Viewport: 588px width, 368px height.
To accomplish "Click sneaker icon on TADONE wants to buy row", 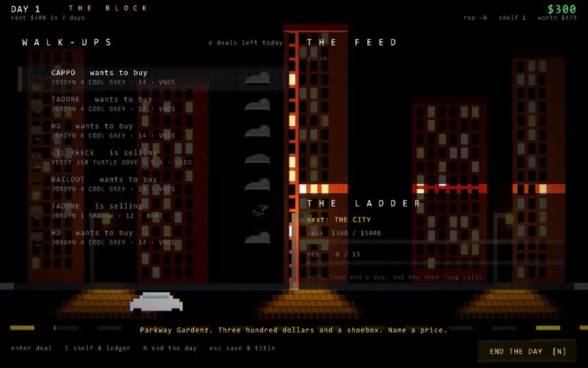I will pos(257,105).
